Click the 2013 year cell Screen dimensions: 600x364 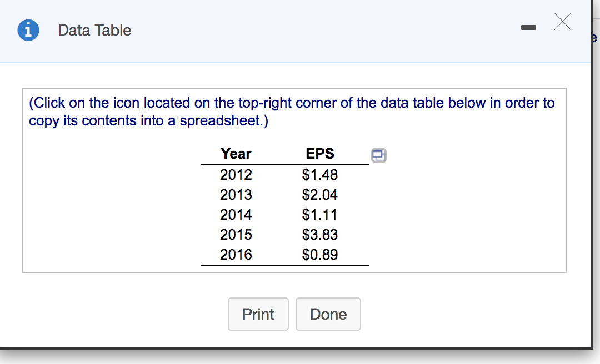[x=236, y=195]
